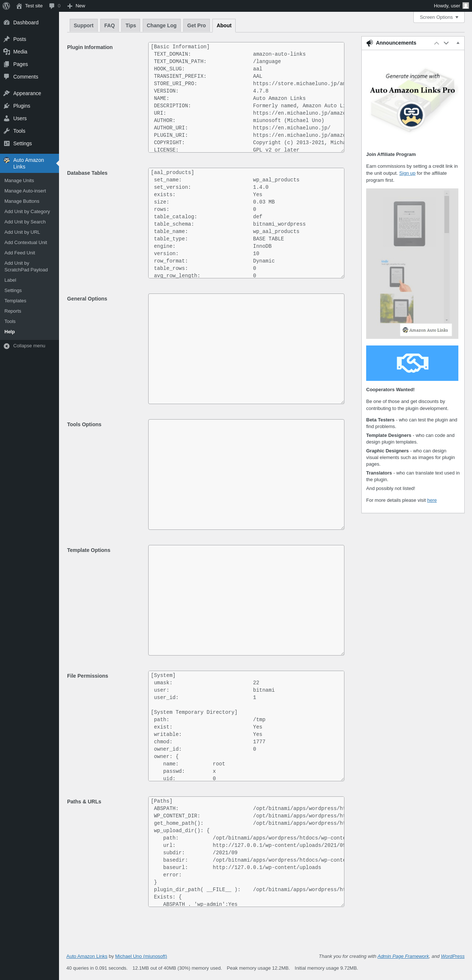Open the Templates submenu item

15,300
